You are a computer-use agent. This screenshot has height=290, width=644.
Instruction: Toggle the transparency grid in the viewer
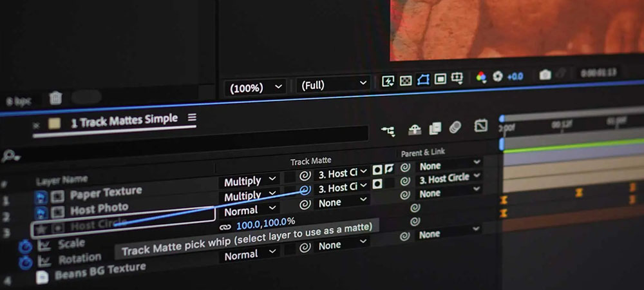pyautogui.click(x=406, y=81)
